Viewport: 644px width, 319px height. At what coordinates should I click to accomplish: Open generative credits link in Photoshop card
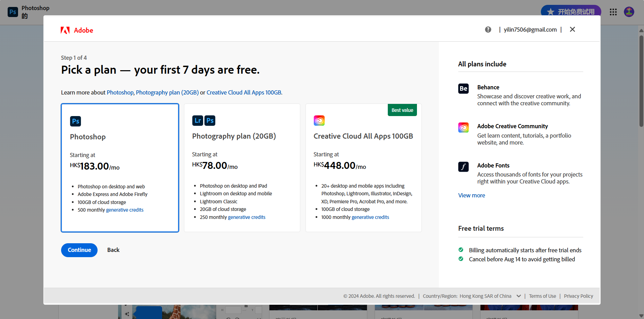(x=125, y=210)
